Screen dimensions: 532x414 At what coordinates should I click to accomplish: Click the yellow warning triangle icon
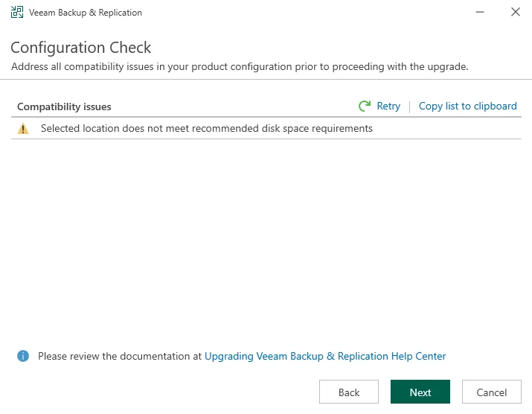(x=23, y=129)
